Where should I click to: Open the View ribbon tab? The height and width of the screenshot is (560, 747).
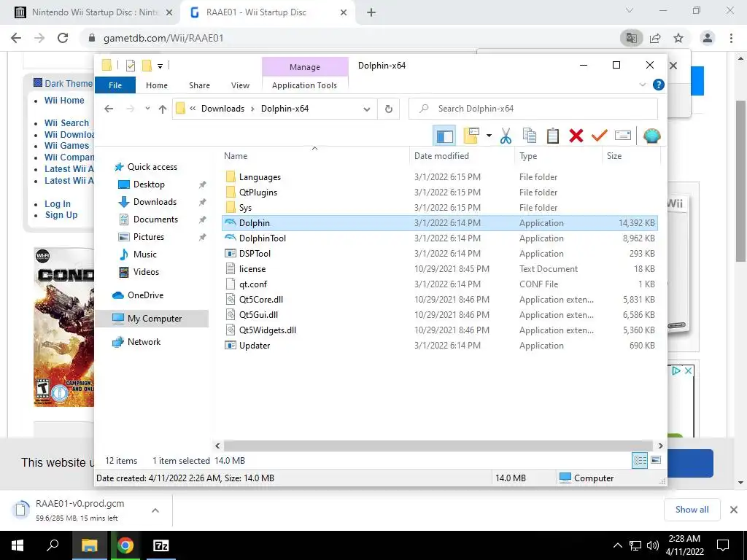240,85
